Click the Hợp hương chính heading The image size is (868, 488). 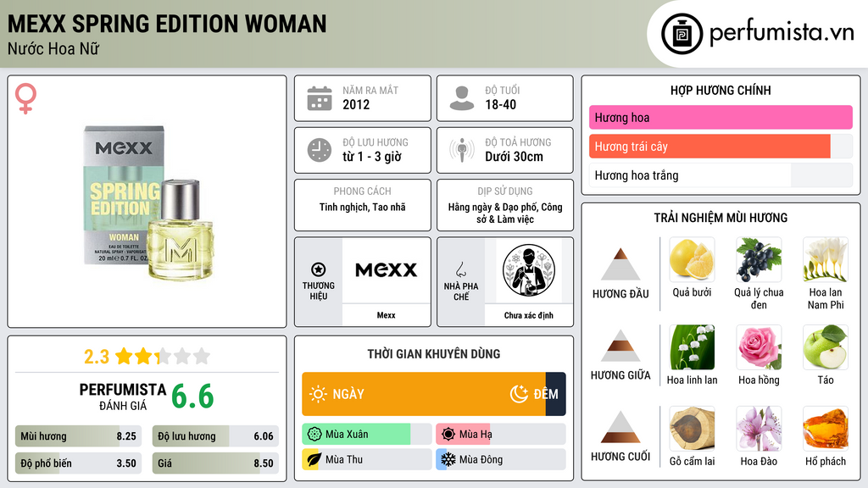coord(721,90)
